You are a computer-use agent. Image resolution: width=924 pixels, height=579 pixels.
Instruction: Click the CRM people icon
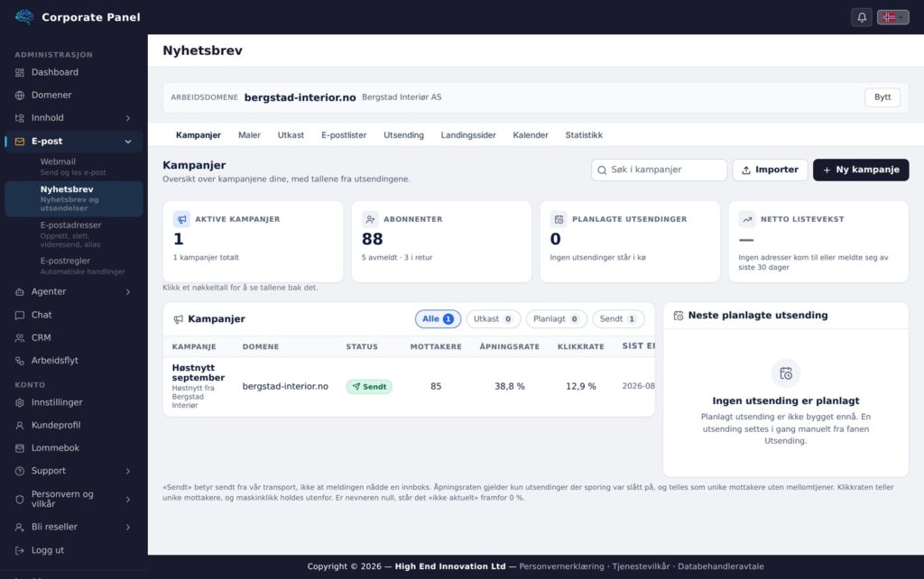click(20, 338)
